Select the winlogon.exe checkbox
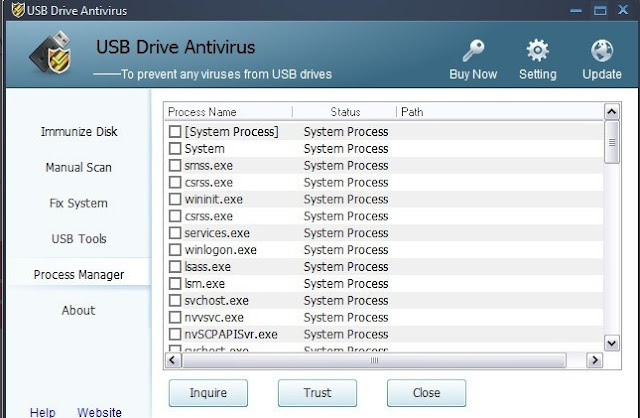 (175, 249)
